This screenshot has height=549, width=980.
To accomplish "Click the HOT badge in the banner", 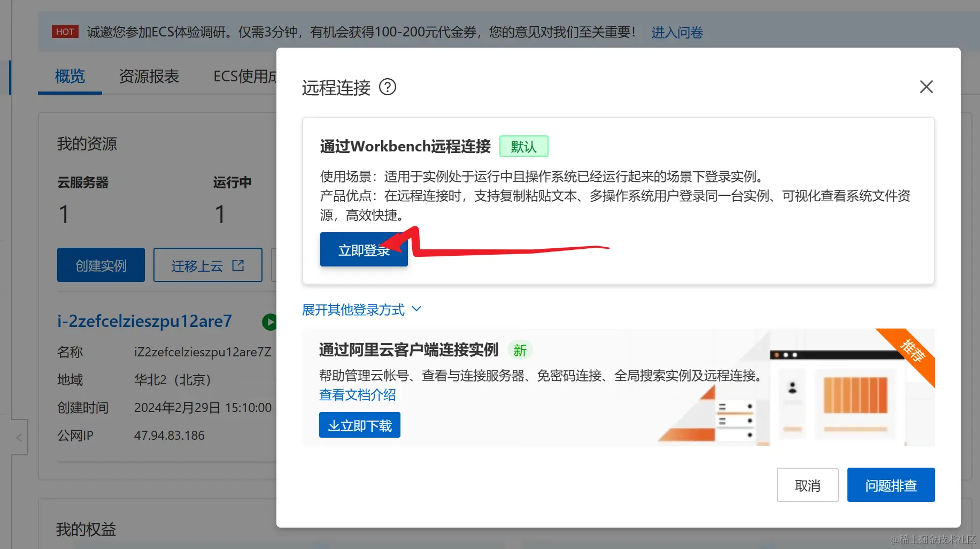I will 65,32.
